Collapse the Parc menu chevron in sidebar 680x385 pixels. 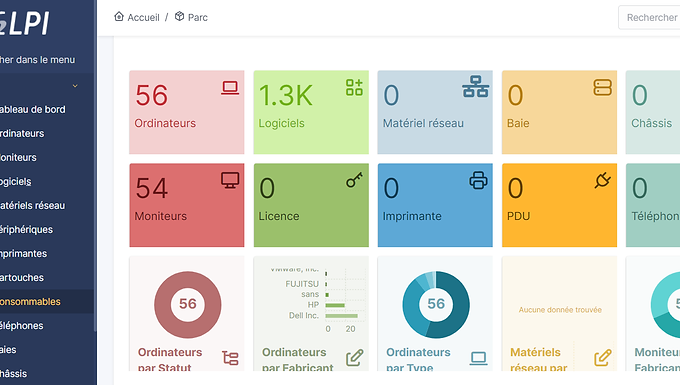tap(75, 86)
